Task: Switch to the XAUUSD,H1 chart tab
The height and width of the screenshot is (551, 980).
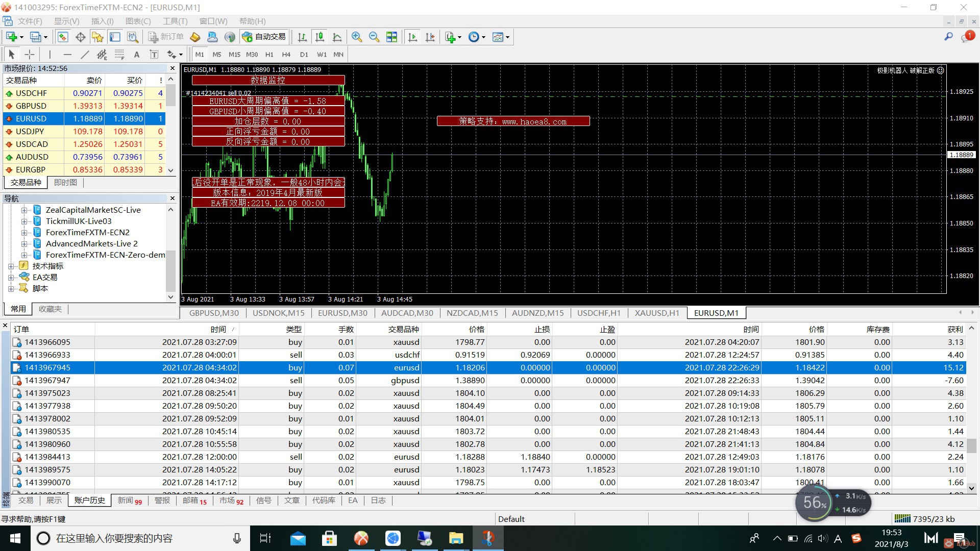Action: coord(657,313)
